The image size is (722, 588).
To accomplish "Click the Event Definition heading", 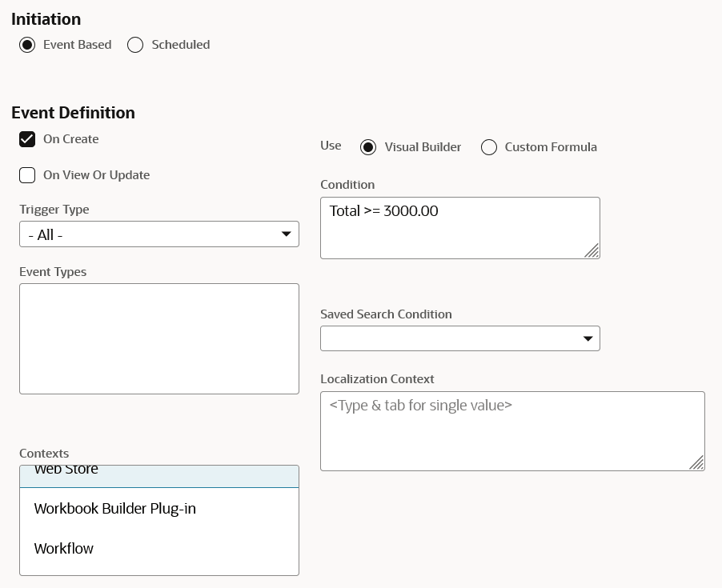I will [73, 113].
